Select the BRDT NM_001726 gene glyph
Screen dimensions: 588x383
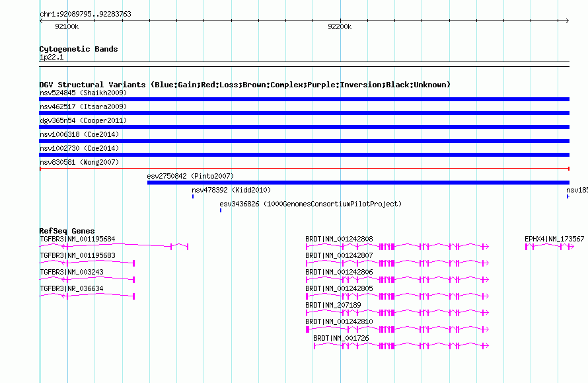coord(401,346)
